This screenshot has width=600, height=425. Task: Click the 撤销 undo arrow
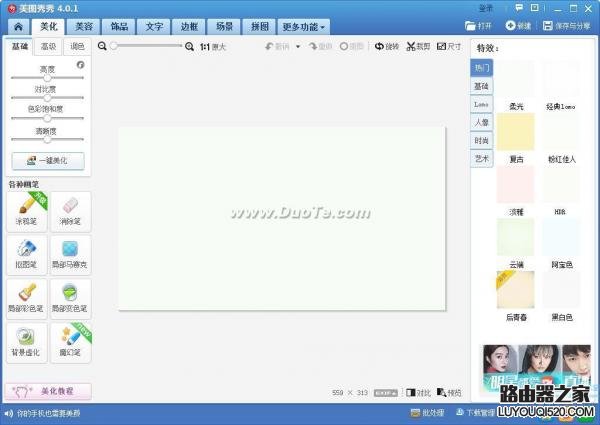[x=277, y=46]
